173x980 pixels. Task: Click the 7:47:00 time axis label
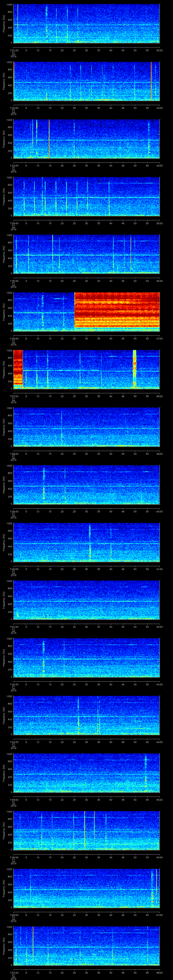point(14,972)
